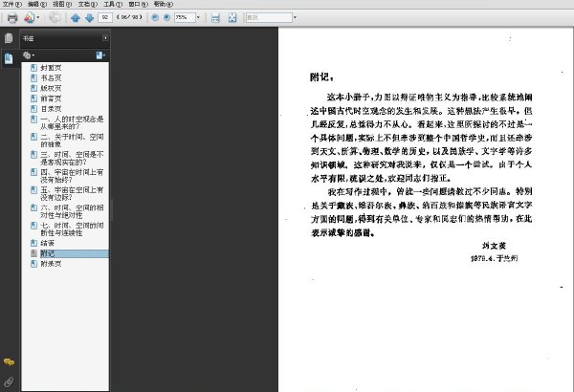Open bookmark 四、宇宙在时间上有没有始终?
Viewport: 574px width, 392px height.
72,176
